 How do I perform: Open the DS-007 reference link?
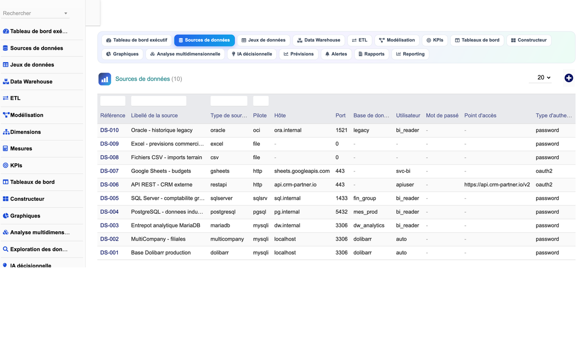(109, 171)
